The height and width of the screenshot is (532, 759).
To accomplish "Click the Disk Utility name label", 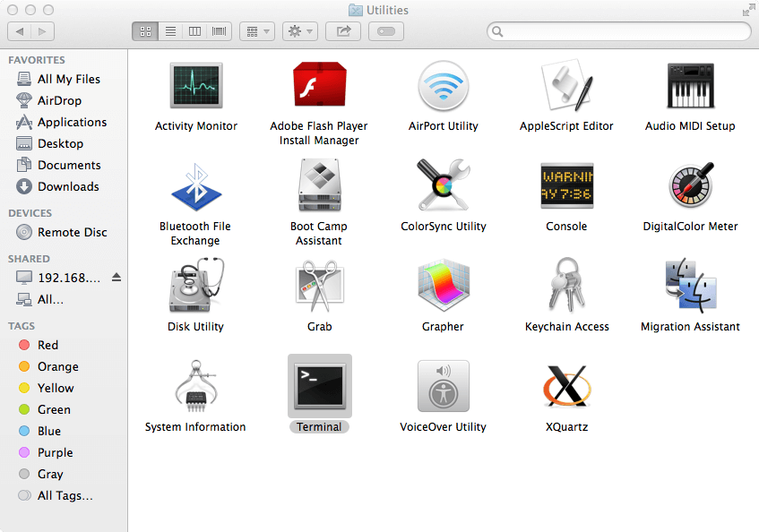I will 195,327.
